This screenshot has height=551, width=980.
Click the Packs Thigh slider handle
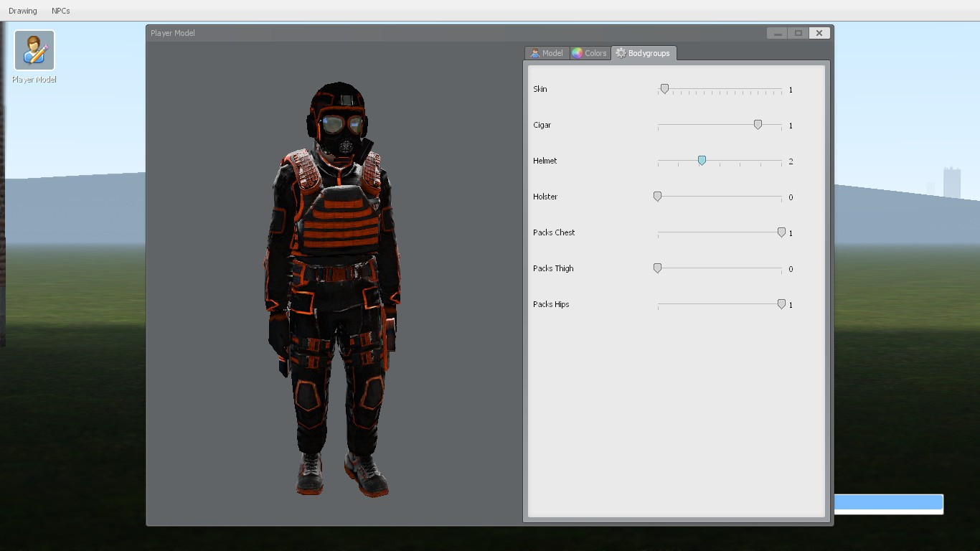pos(657,268)
